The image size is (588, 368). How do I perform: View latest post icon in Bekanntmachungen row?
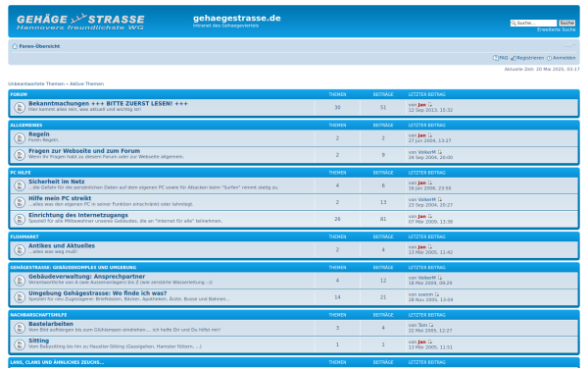pyautogui.click(x=430, y=105)
